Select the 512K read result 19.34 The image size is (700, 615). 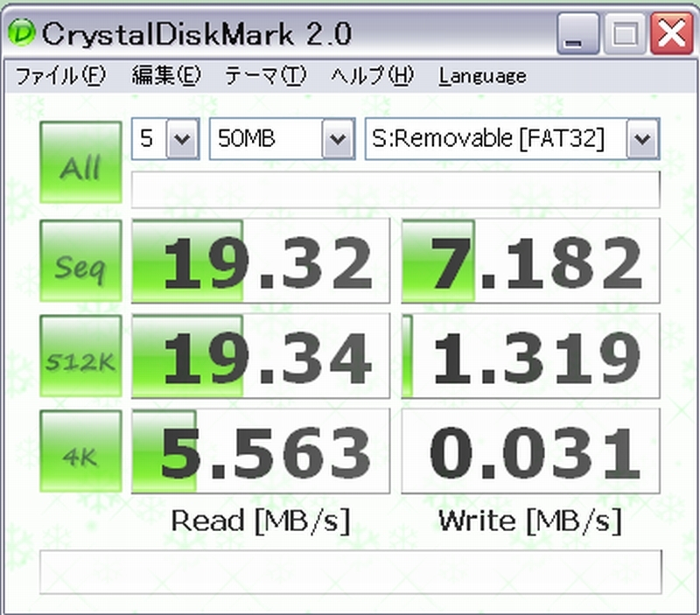pyautogui.click(x=261, y=356)
